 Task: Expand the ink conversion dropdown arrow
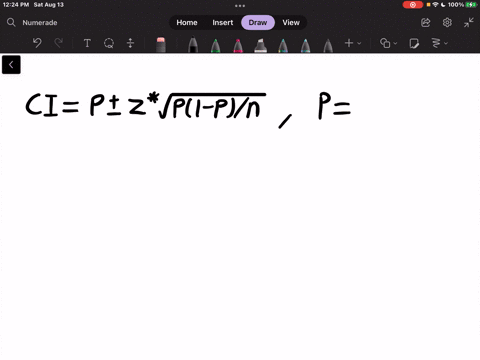tap(446, 43)
